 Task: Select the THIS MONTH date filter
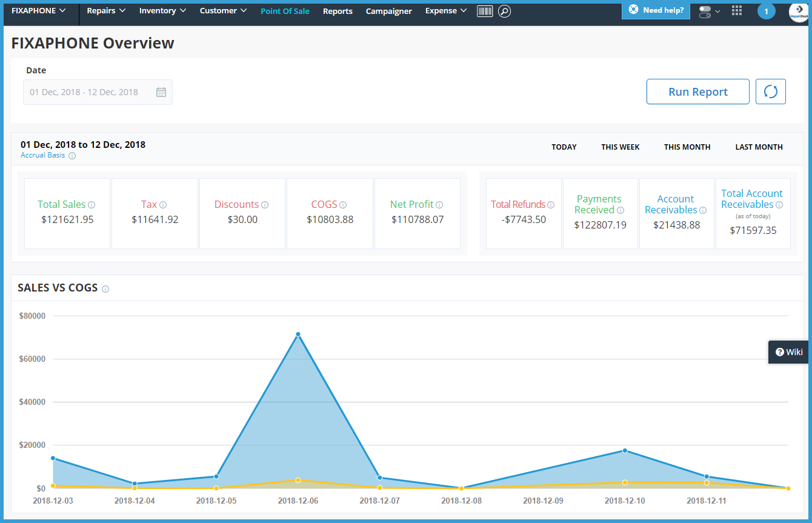point(687,147)
